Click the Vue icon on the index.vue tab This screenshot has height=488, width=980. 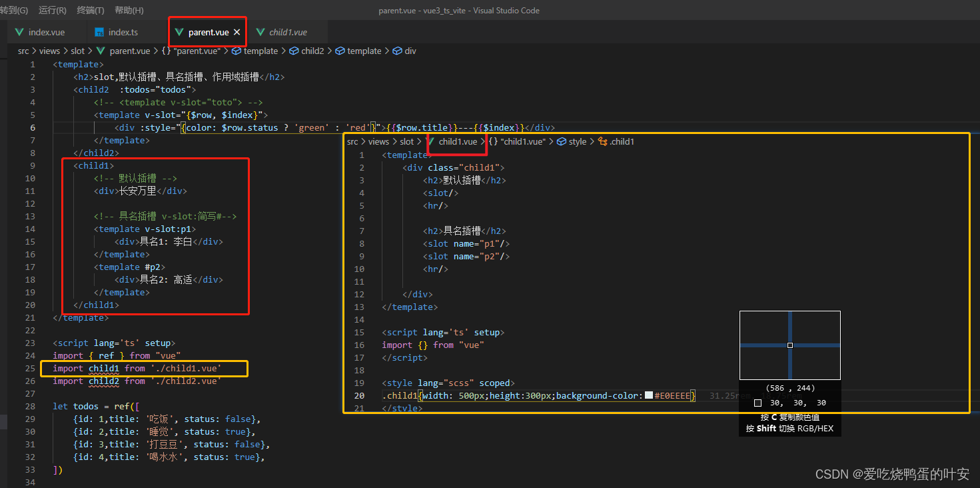pos(19,32)
